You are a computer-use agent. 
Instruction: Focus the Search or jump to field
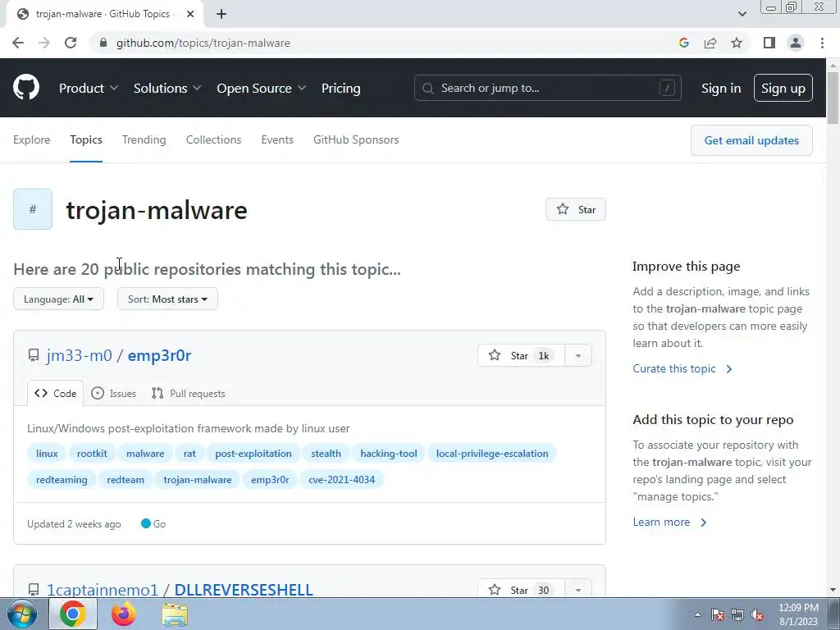[547, 88]
